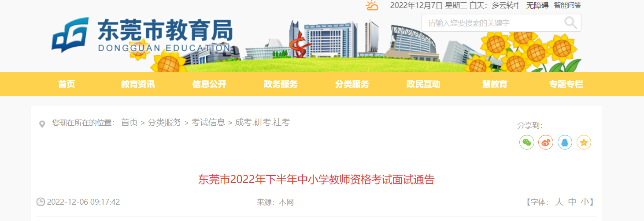Open 无障碍 accessibility link
The width and height of the screenshot is (644, 221).
point(537,5)
